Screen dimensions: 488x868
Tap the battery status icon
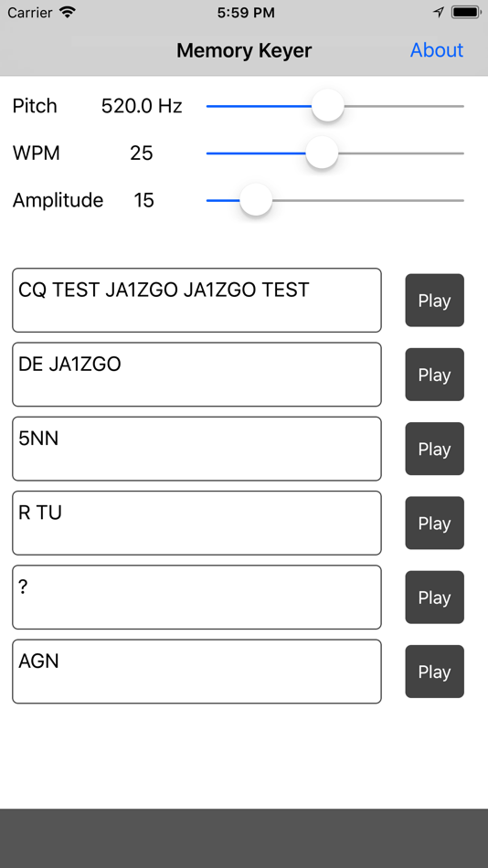click(x=466, y=12)
